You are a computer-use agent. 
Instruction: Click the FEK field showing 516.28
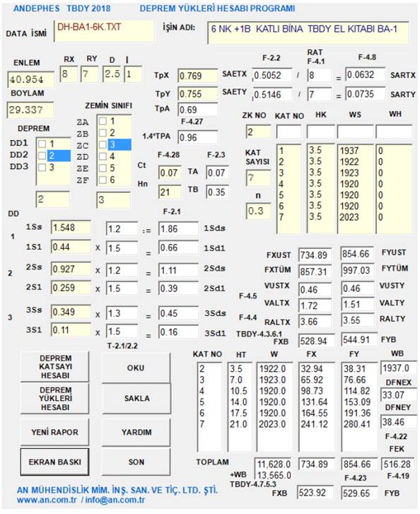coord(398,465)
